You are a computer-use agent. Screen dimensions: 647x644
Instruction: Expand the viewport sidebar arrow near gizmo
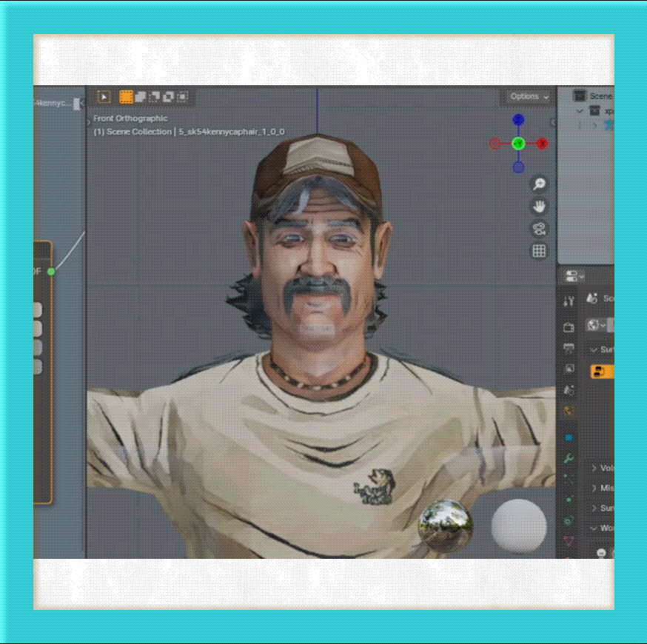(553, 122)
